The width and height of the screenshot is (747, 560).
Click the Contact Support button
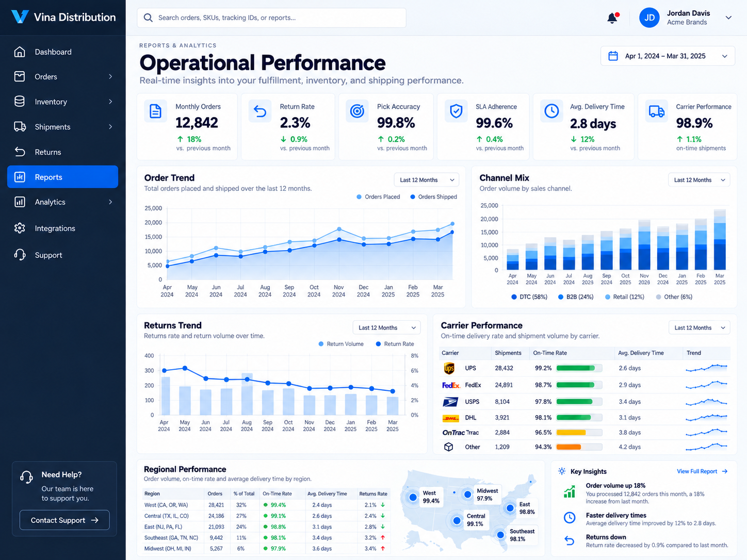(x=64, y=520)
